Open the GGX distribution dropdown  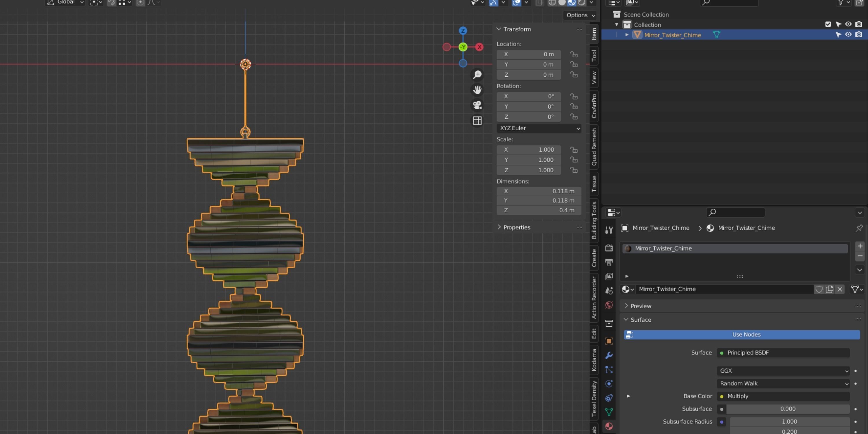[x=783, y=371]
